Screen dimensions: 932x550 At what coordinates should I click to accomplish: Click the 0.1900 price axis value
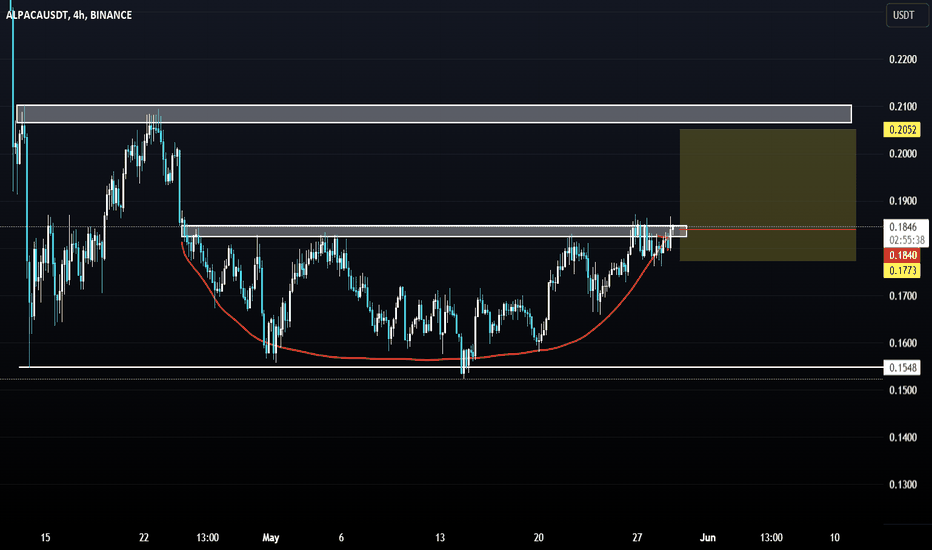tap(902, 201)
